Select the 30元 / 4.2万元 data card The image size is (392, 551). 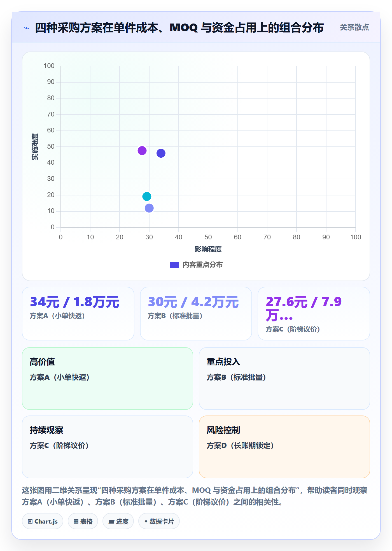coord(196,314)
